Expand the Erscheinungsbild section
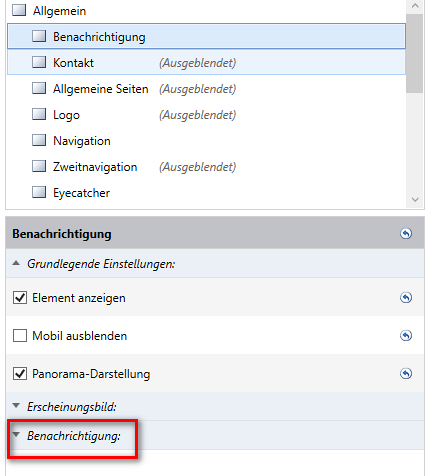The height and width of the screenshot is (476, 428). pyautogui.click(x=16, y=406)
